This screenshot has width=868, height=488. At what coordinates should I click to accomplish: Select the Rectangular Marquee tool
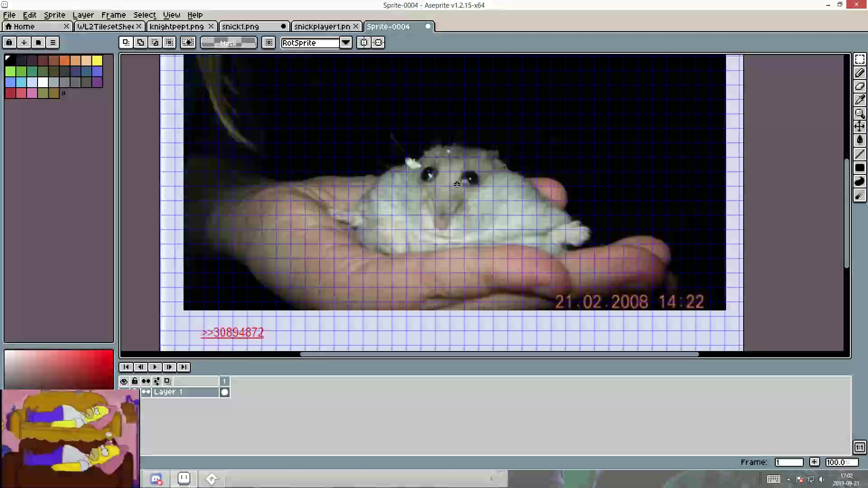[859, 60]
